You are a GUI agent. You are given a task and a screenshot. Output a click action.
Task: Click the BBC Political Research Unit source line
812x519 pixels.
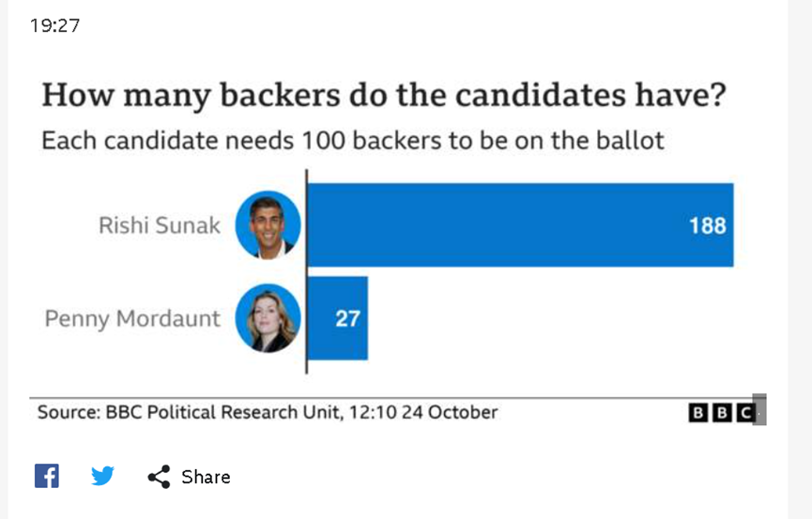pos(268,412)
